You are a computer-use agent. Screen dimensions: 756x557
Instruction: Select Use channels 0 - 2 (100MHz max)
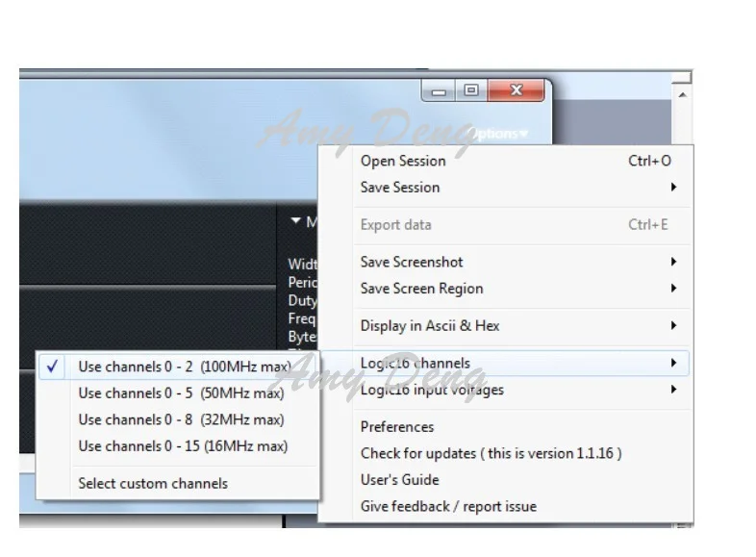coord(178,367)
